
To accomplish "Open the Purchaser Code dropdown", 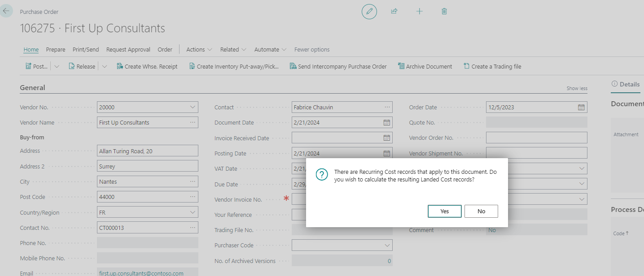I will 387,246.
